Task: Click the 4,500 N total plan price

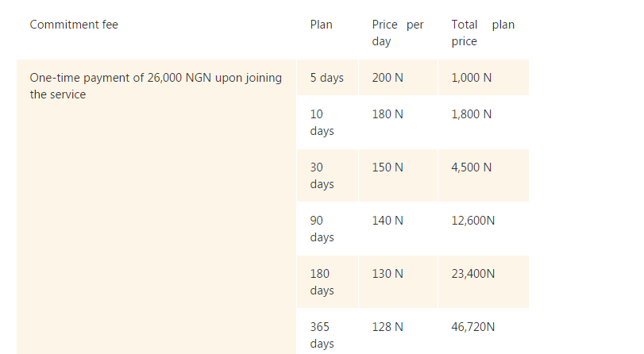Action: pyautogui.click(x=471, y=167)
